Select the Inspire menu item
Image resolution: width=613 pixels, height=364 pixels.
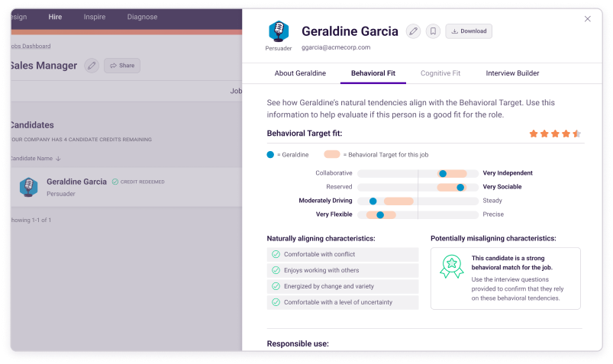point(94,17)
